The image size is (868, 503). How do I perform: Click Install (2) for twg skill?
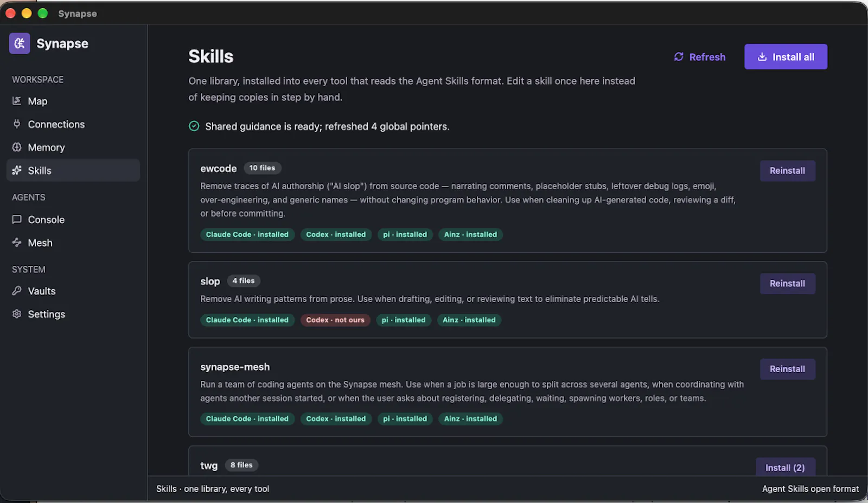click(x=785, y=467)
